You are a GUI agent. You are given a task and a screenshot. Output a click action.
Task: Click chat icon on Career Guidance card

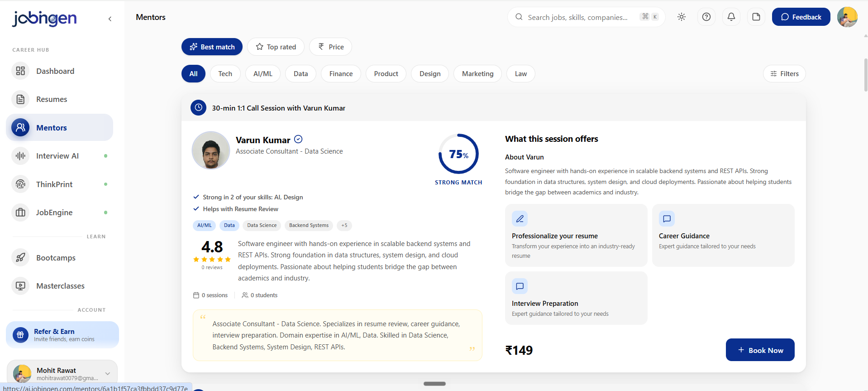tap(667, 219)
